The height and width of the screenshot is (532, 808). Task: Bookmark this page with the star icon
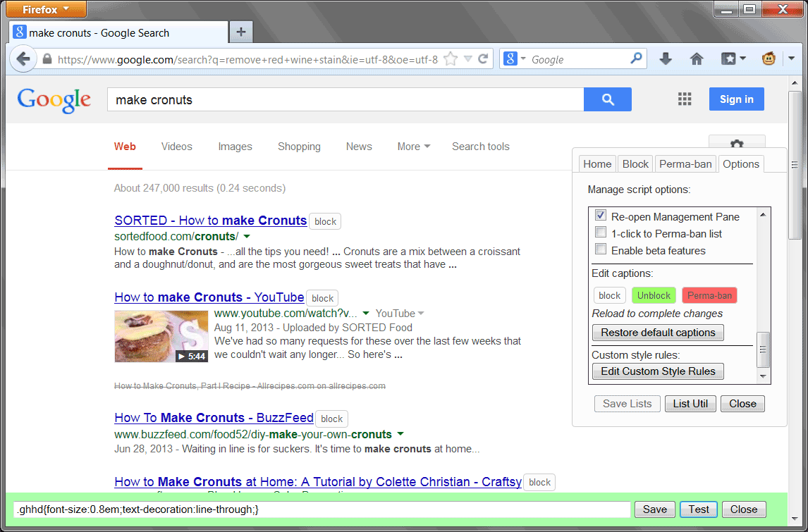[451, 59]
